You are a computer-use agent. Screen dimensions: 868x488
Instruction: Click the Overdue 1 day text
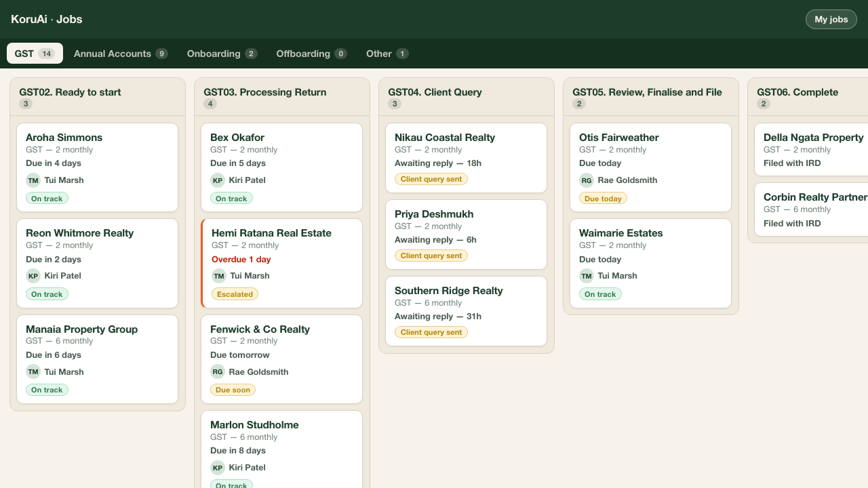241,260
